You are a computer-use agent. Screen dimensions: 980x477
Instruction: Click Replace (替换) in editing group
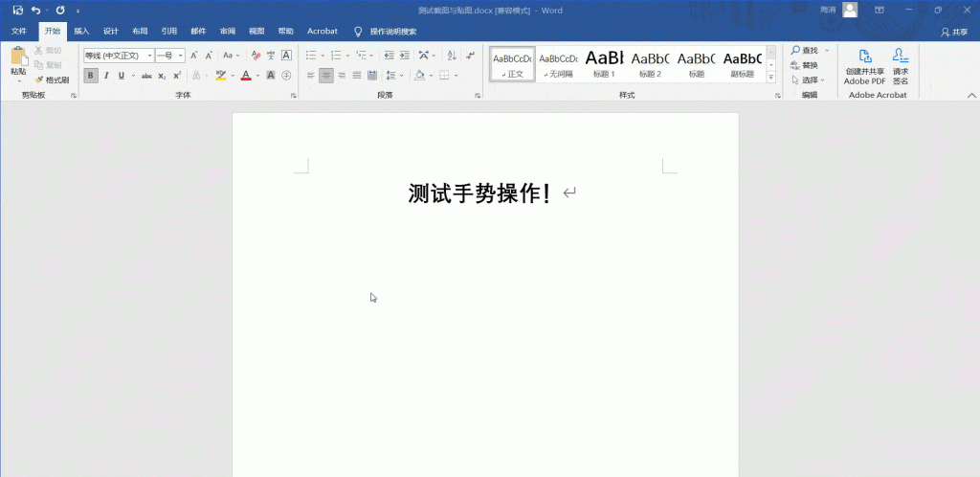coord(805,65)
